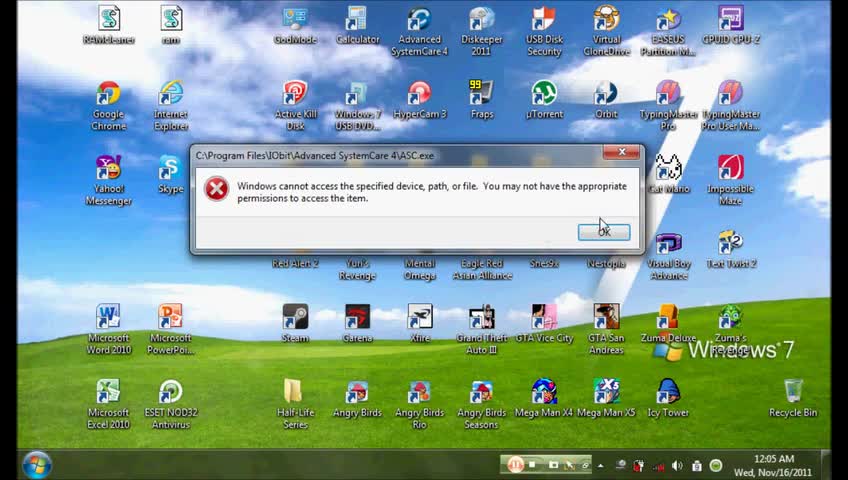The height and width of the screenshot is (480, 848).
Task: Select the TypingMaster Pro User Manual icon
Action: point(731,105)
